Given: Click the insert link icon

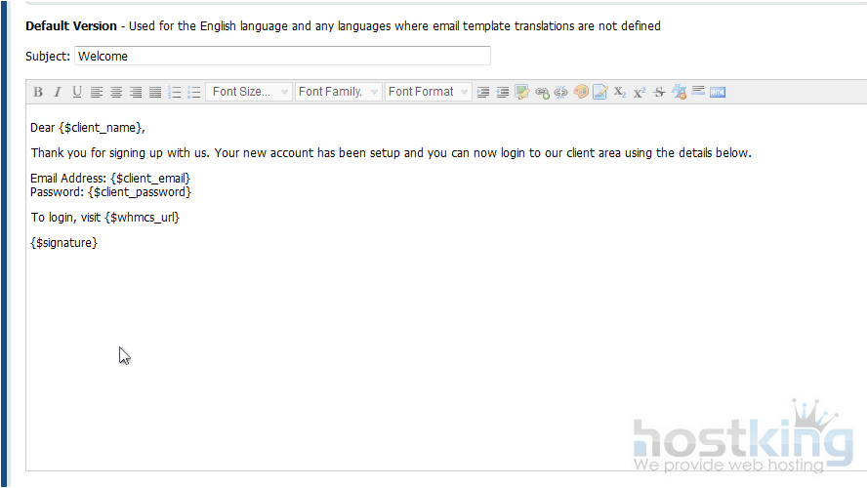Looking at the screenshot, I should (x=542, y=92).
